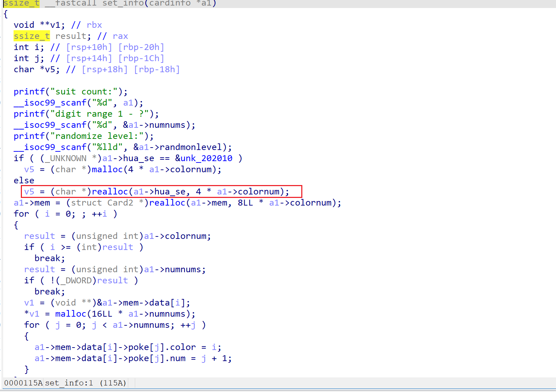Click realloc inside the red-boxed line
The width and height of the screenshot is (556, 392).
tap(110, 192)
